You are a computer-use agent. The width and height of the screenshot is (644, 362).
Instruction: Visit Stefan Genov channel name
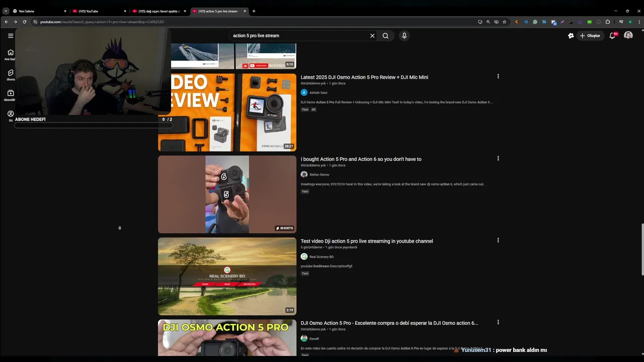click(x=319, y=174)
